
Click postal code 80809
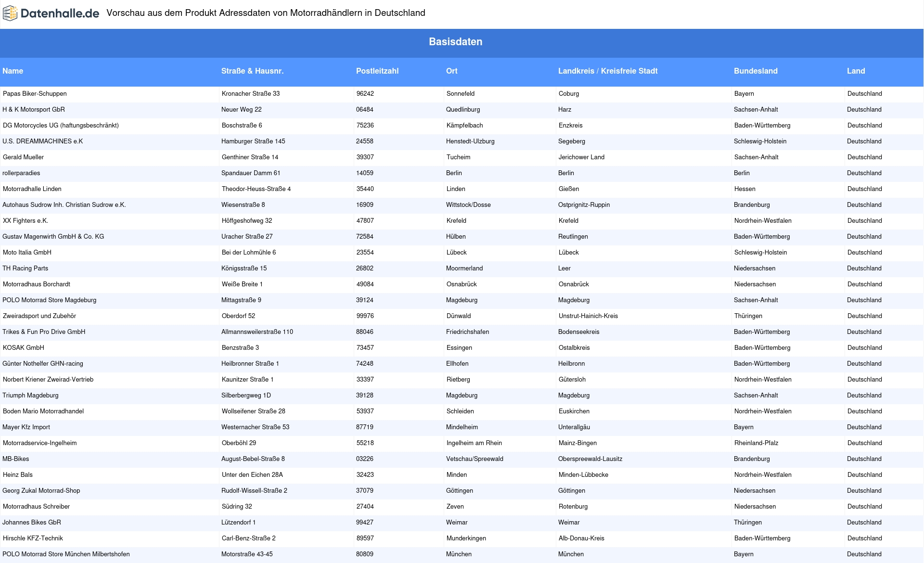[x=365, y=554]
